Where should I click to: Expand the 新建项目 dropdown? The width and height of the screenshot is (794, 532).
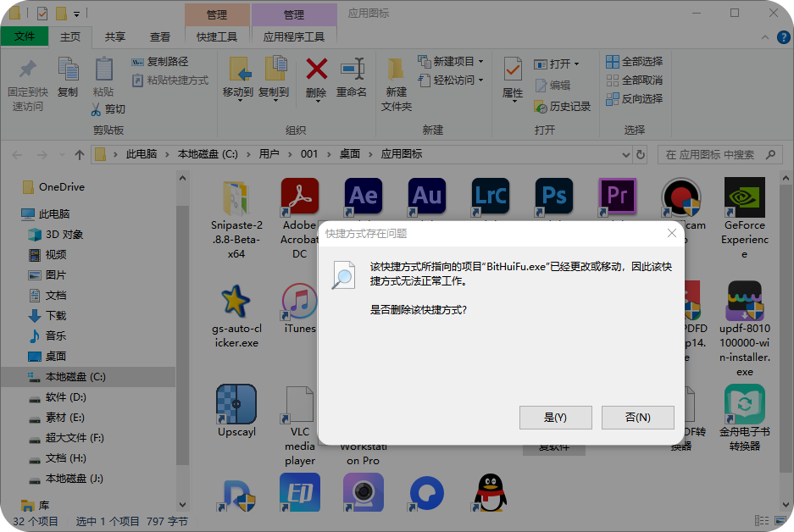pyautogui.click(x=480, y=61)
